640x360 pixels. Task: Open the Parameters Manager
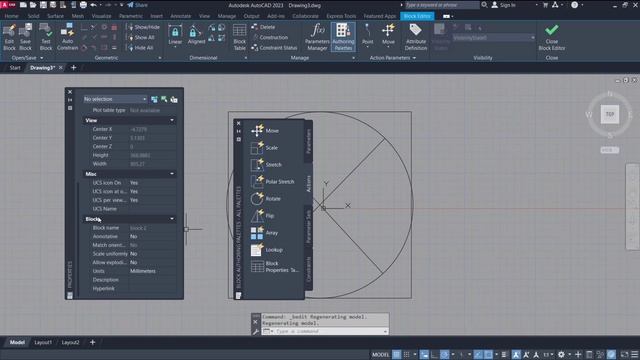(x=317, y=37)
